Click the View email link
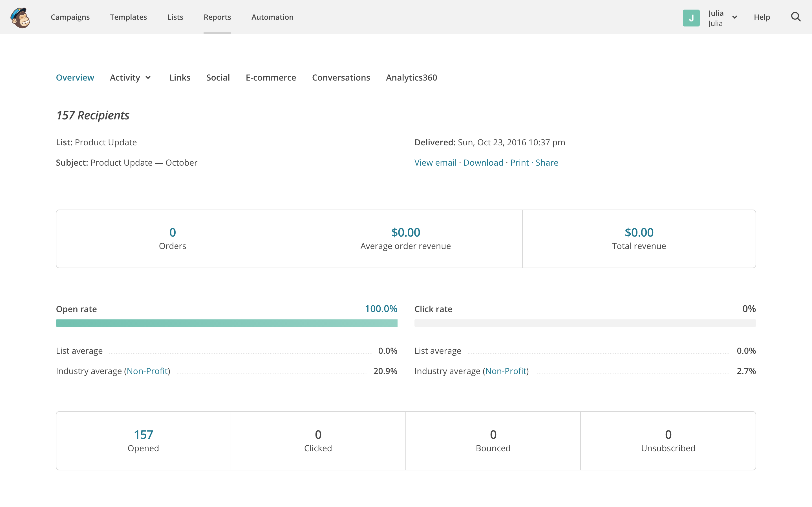Screen dimensions: 812x507 [435, 163]
